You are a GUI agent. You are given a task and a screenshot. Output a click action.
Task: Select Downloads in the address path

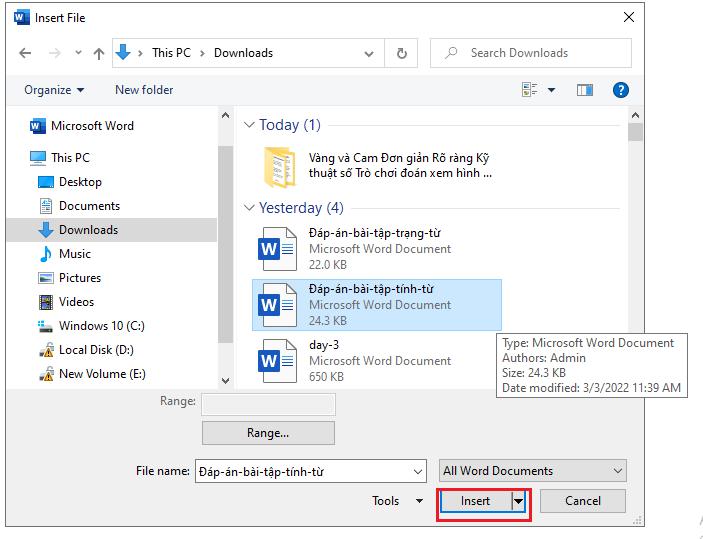tap(243, 53)
